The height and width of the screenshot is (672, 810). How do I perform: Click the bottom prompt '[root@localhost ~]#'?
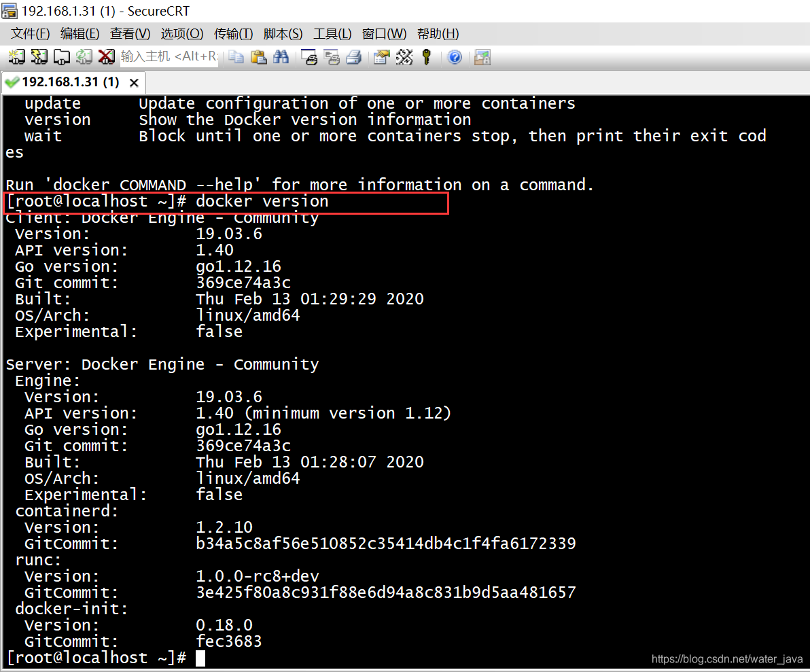tap(96, 658)
